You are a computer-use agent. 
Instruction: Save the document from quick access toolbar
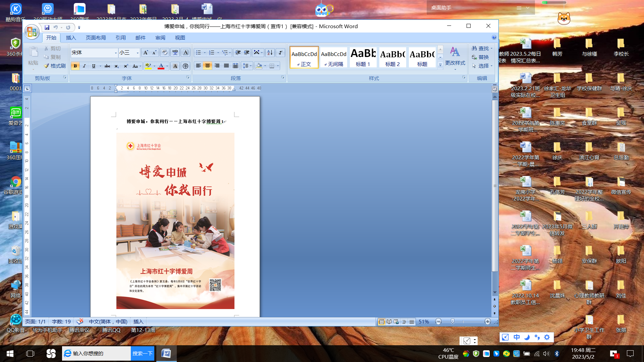[47, 27]
